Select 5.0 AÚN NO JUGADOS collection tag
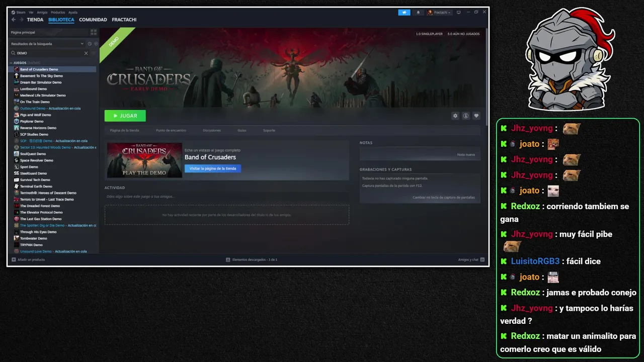This screenshot has height=362, width=644. point(463,34)
